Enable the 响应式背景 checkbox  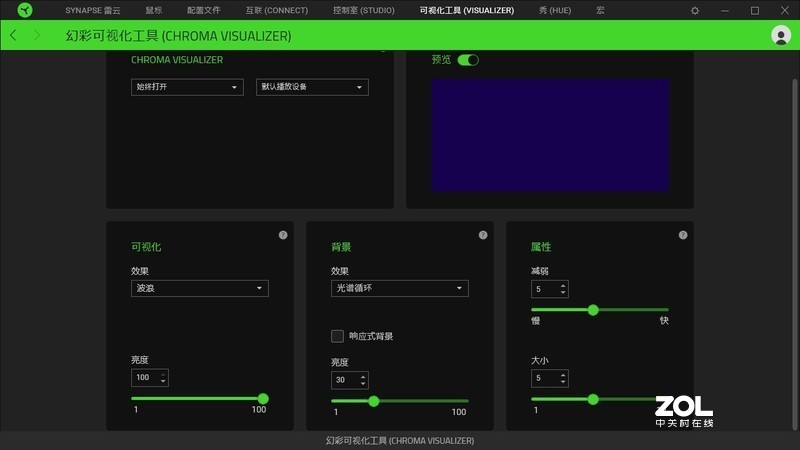click(337, 336)
